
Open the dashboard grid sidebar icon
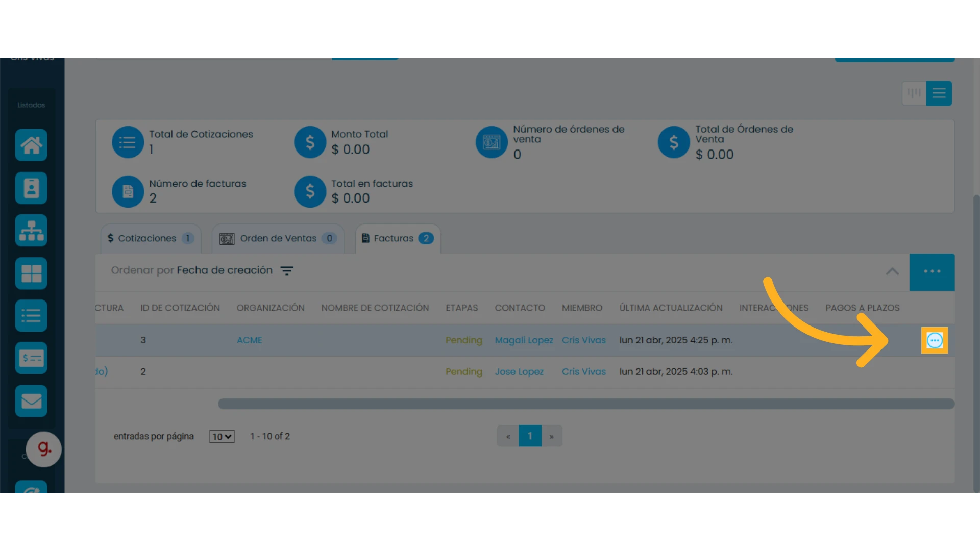pos(31,273)
